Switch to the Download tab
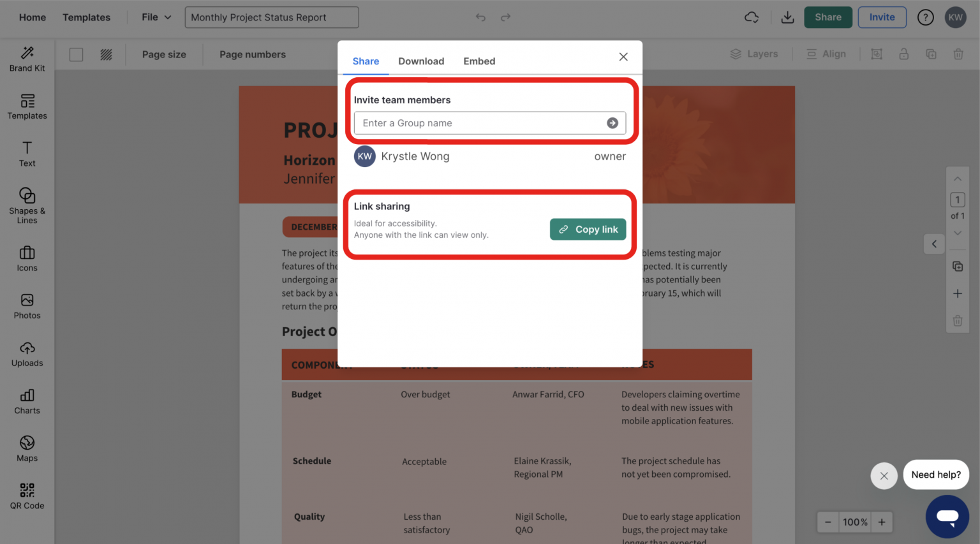This screenshot has height=544, width=980. click(x=421, y=61)
